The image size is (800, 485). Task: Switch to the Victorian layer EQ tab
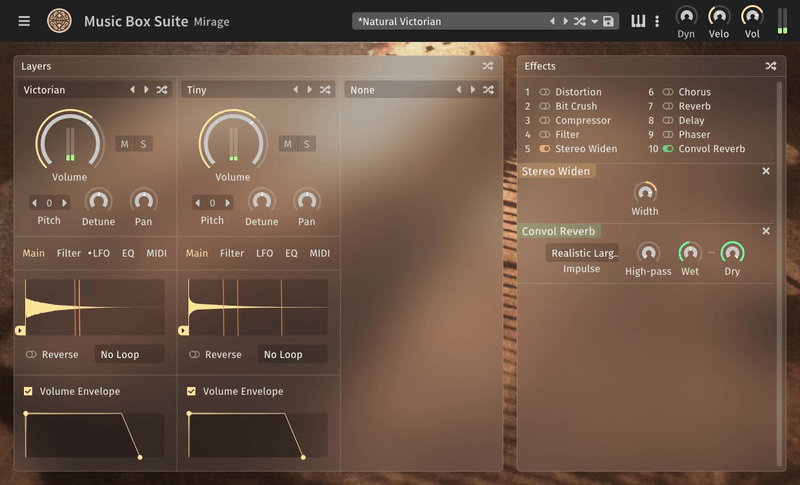[x=128, y=253]
